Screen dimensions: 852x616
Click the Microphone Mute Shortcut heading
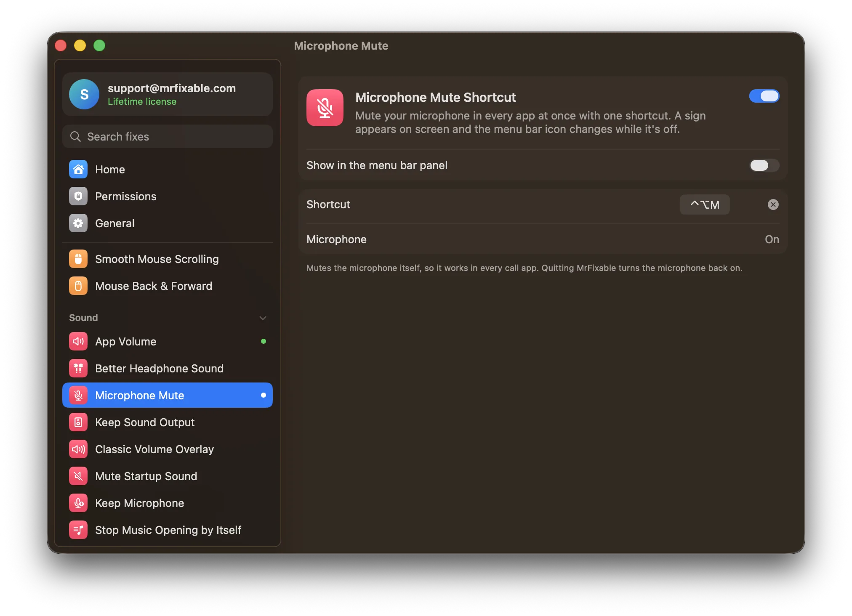(435, 97)
